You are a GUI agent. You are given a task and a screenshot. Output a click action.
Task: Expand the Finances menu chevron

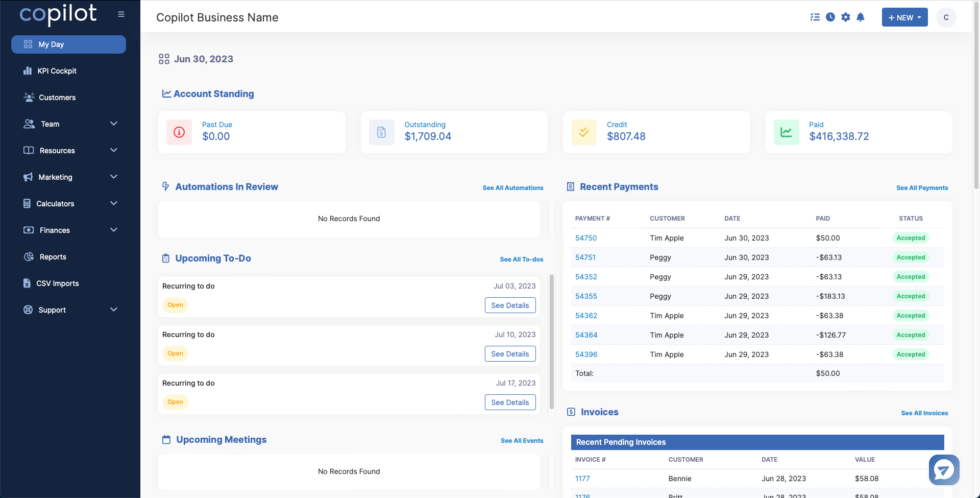coord(114,230)
